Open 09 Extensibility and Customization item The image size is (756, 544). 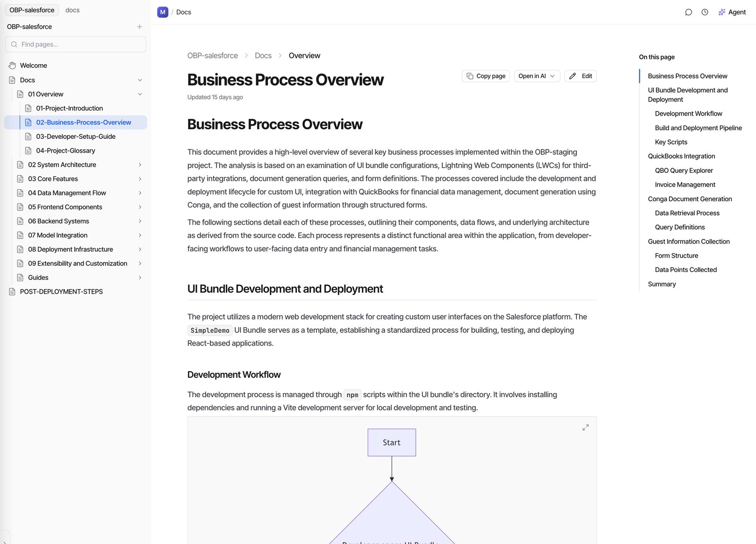click(77, 263)
